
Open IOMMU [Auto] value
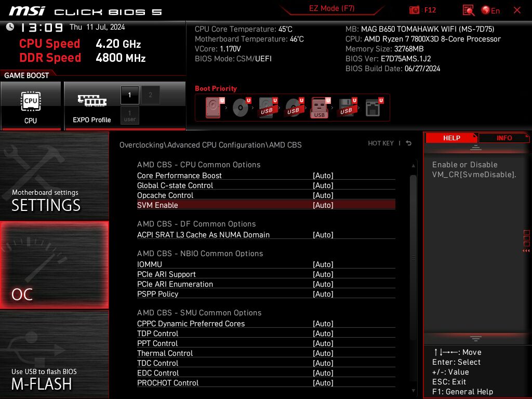click(323, 264)
